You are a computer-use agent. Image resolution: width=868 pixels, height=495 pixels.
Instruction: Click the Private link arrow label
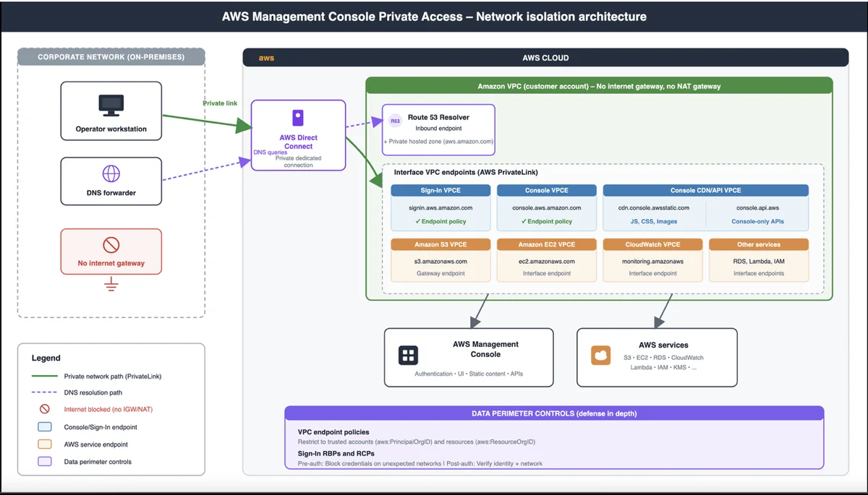(220, 103)
